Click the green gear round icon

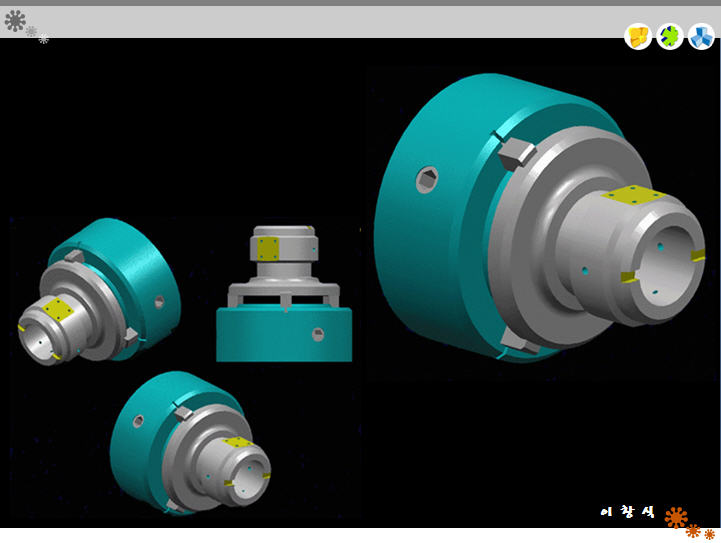click(x=670, y=36)
